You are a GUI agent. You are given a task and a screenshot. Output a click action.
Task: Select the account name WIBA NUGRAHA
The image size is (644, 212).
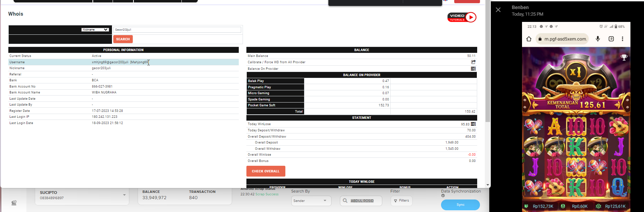tap(104, 92)
